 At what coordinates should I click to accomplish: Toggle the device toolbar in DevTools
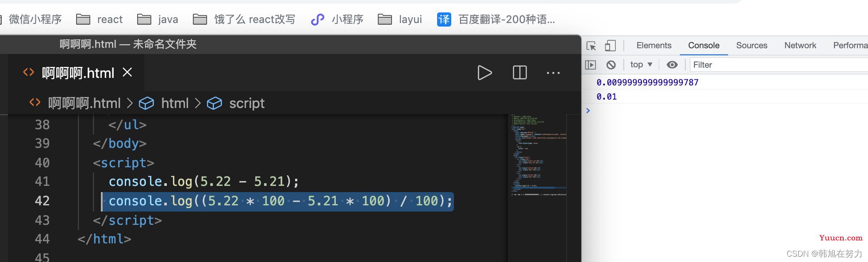[611, 46]
